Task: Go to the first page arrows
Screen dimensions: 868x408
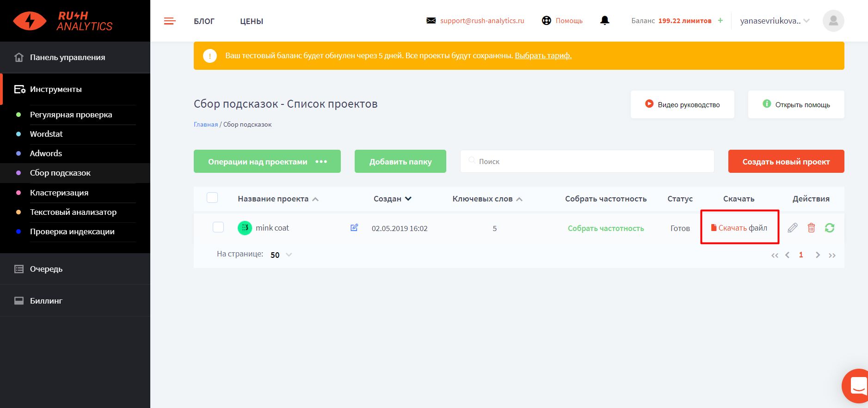Action: [x=775, y=256]
